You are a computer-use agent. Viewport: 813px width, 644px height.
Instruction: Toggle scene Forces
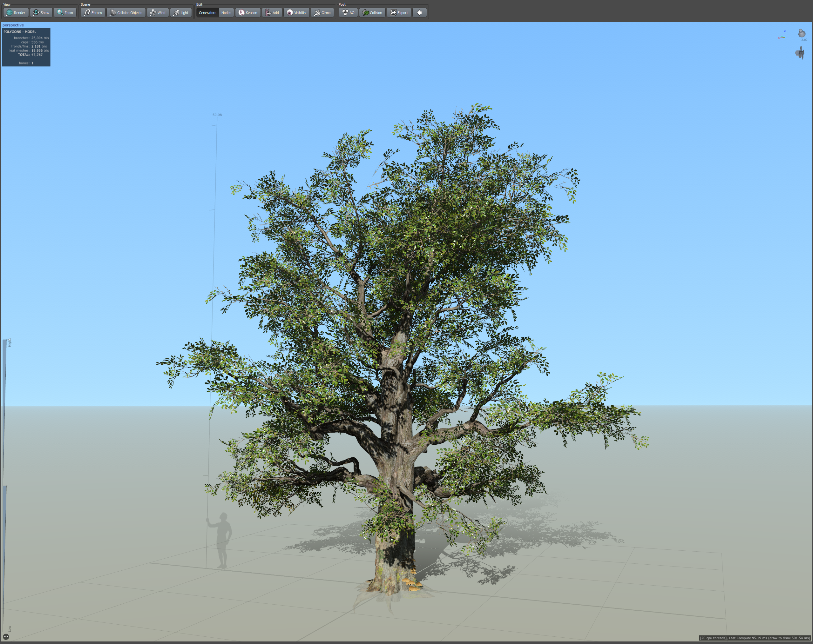coord(93,12)
